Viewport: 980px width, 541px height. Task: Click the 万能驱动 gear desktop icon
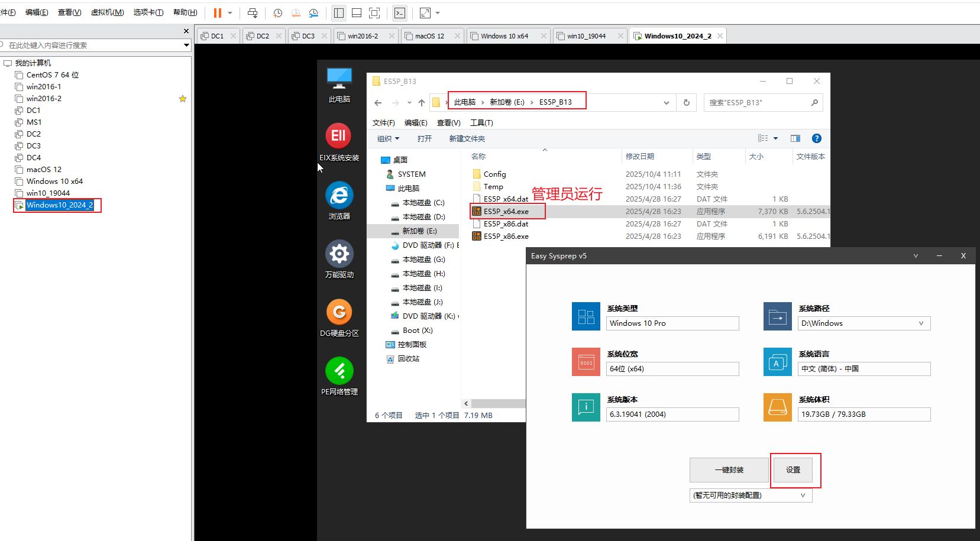point(339,259)
